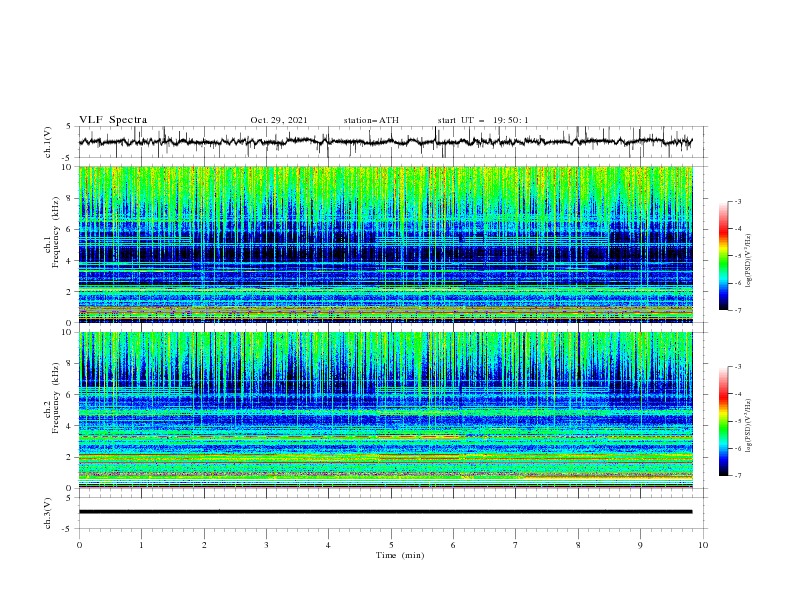
Task: Click the "9" tick on Time axis
Action: click(x=640, y=545)
